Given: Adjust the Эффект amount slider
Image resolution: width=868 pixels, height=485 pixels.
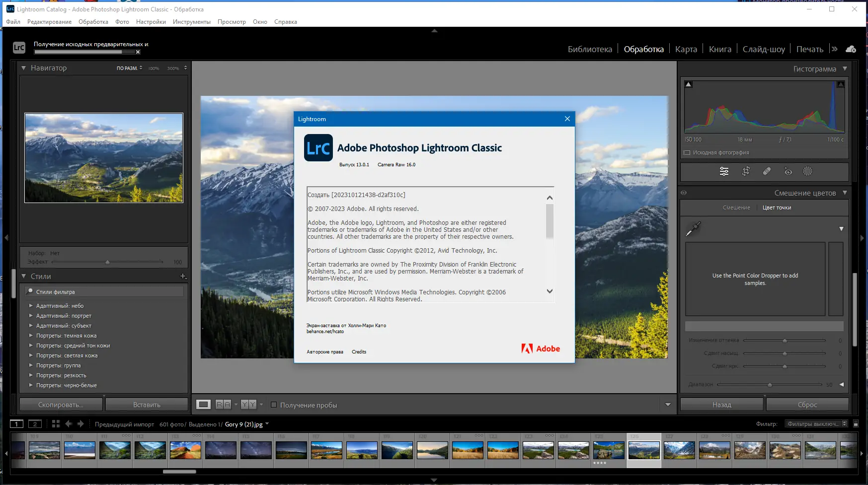Looking at the screenshot, I should click(x=107, y=262).
